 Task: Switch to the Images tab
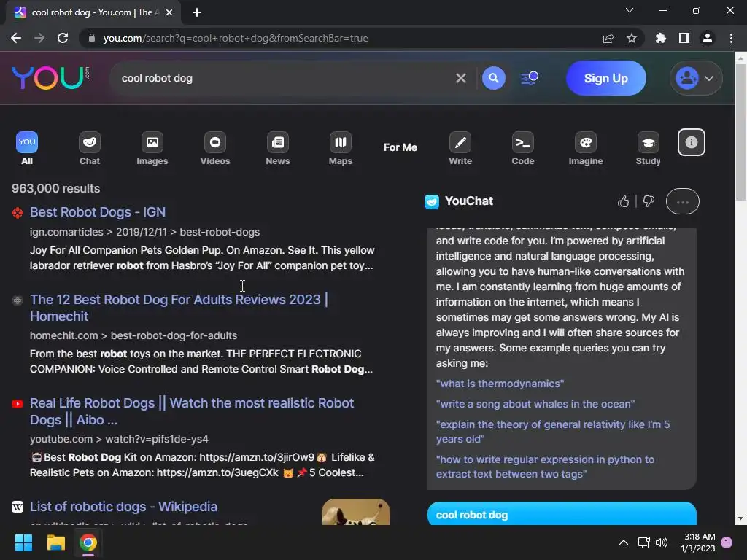(152, 149)
